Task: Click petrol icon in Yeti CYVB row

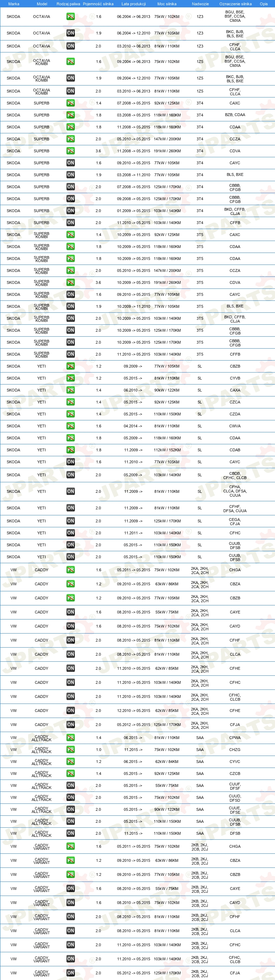Action: pyautogui.click(x=70, y=378)
